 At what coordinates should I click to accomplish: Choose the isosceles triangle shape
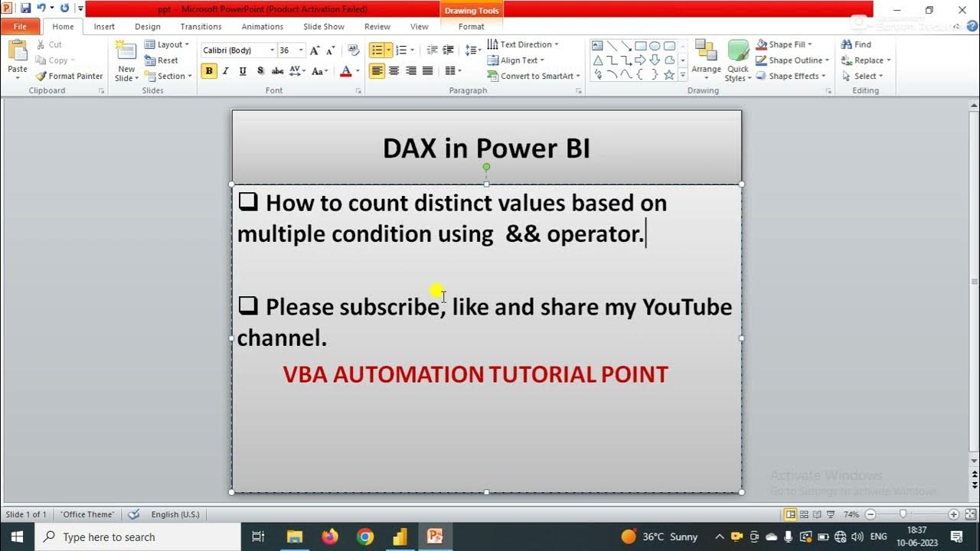(597, 60)
